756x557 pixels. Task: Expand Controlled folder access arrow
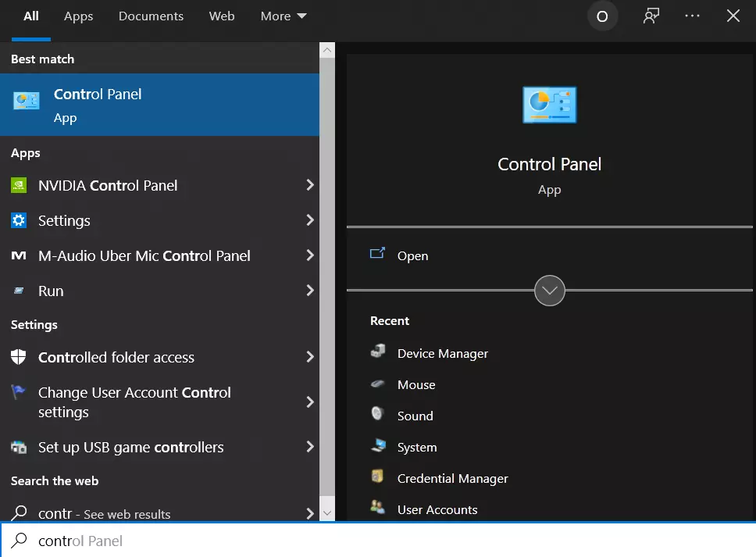coord(310,357)
